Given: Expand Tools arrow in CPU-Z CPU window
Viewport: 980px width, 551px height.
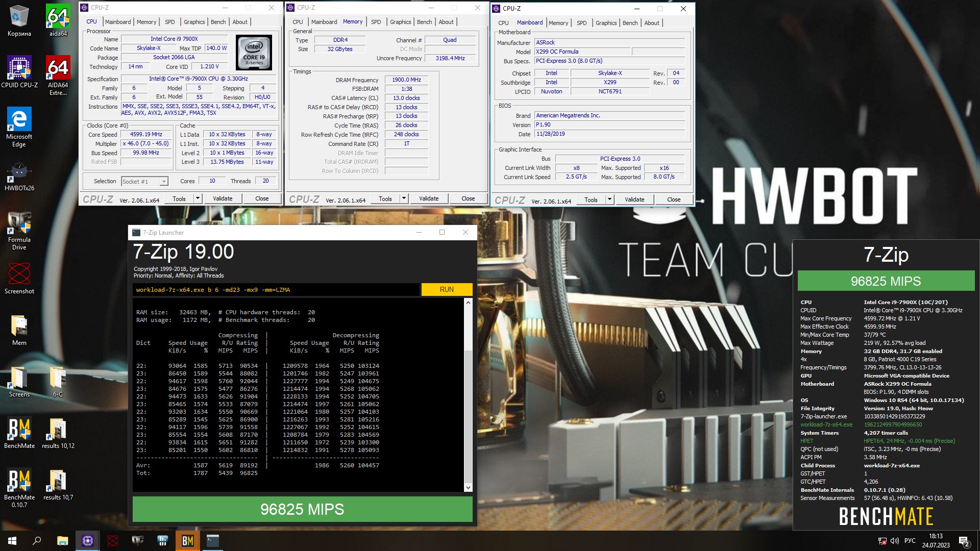Looking at the screenshot, I should (x=198, y=198).
